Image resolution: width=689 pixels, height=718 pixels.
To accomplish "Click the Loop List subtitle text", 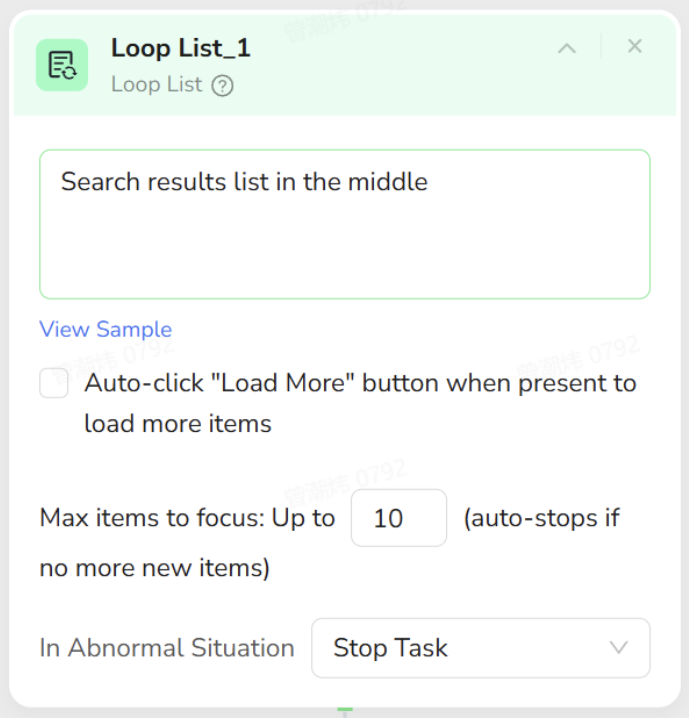I will [x=157, y=85].
